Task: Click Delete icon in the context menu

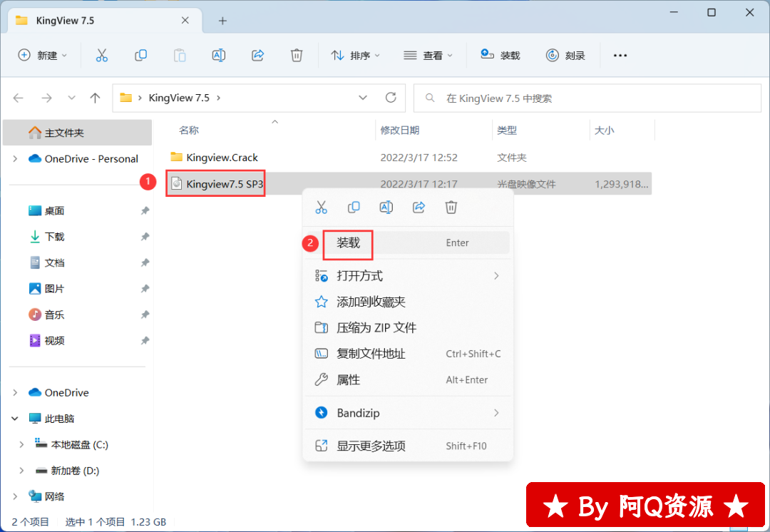Action: 451,208
